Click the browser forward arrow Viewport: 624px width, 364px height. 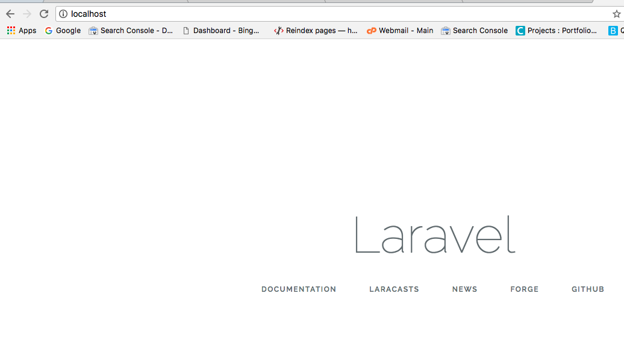click(27, 14)
